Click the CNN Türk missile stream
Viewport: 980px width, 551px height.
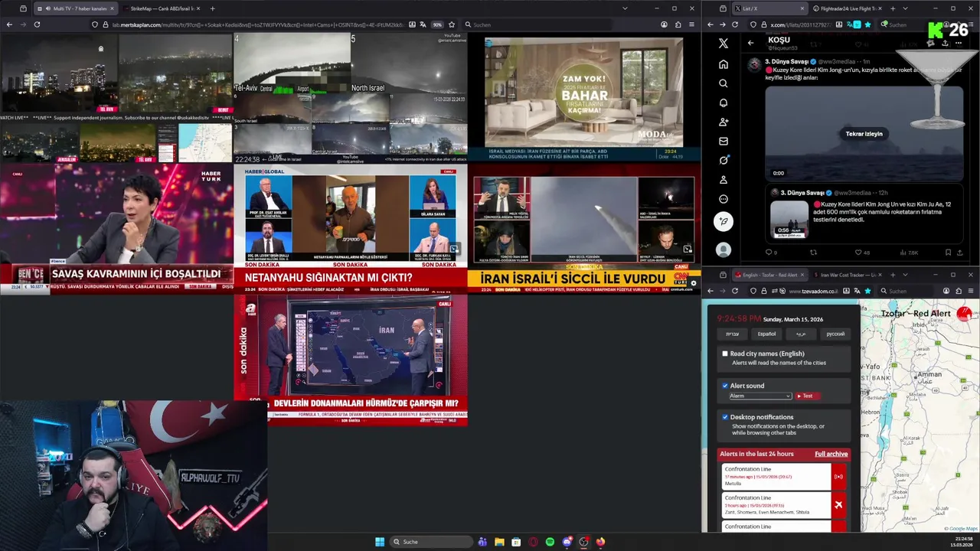[583, 228]
